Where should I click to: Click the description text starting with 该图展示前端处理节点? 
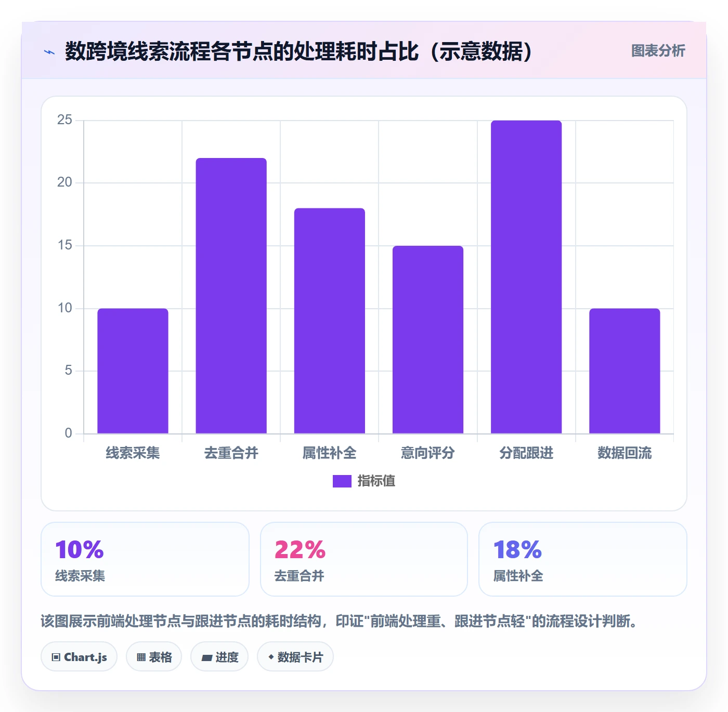[x=341, y=621]
